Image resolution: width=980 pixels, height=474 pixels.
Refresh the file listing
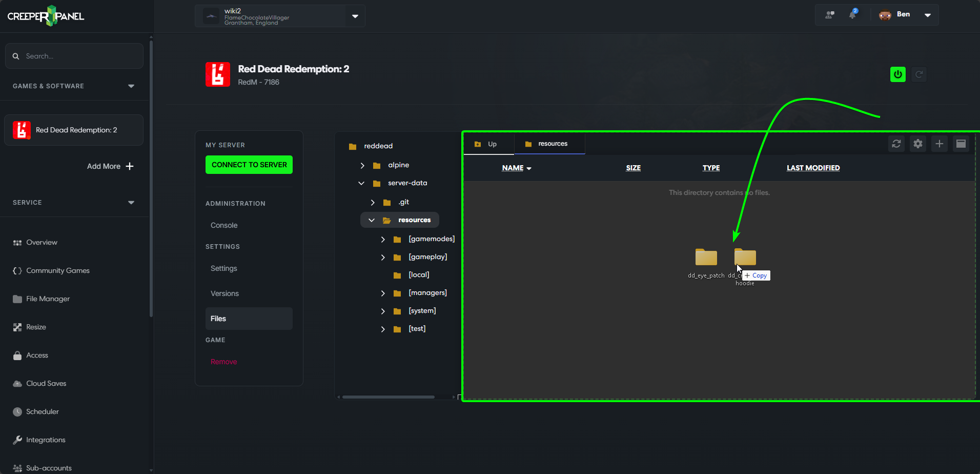896,144
